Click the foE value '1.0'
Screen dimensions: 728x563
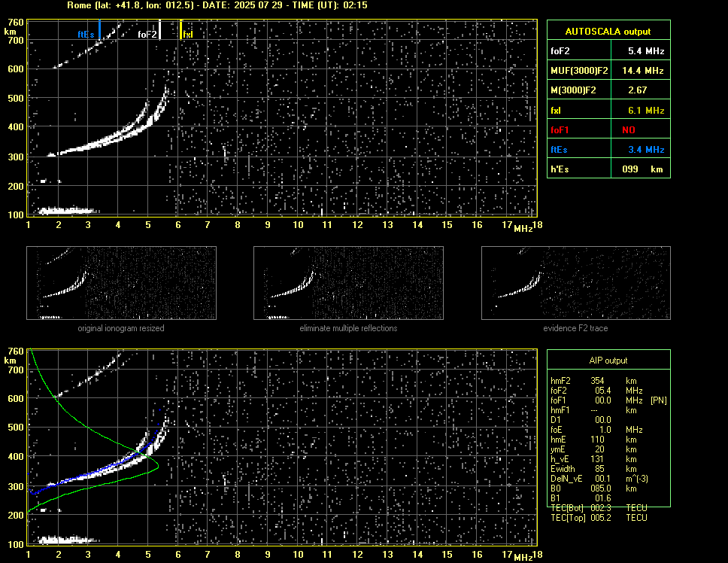pos(605,430)
